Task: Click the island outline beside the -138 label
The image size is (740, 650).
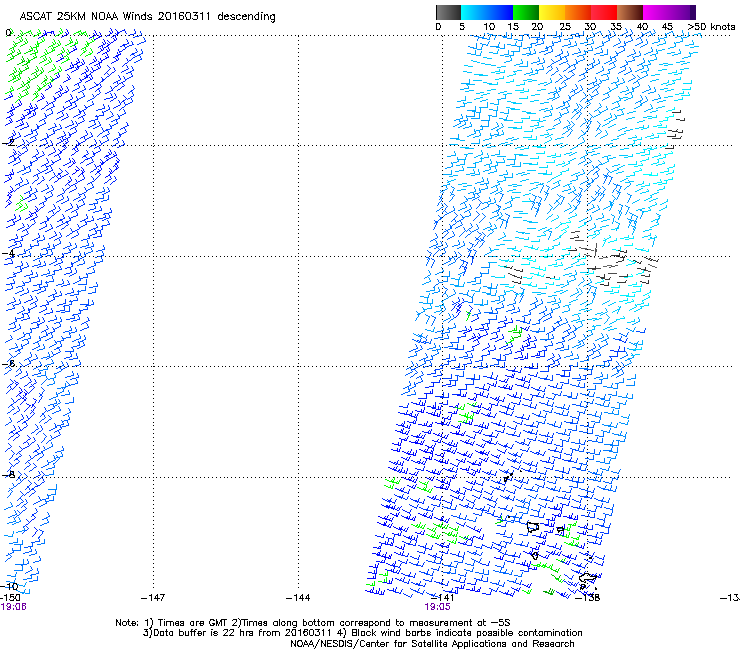Action: click(x=588, y=578)
